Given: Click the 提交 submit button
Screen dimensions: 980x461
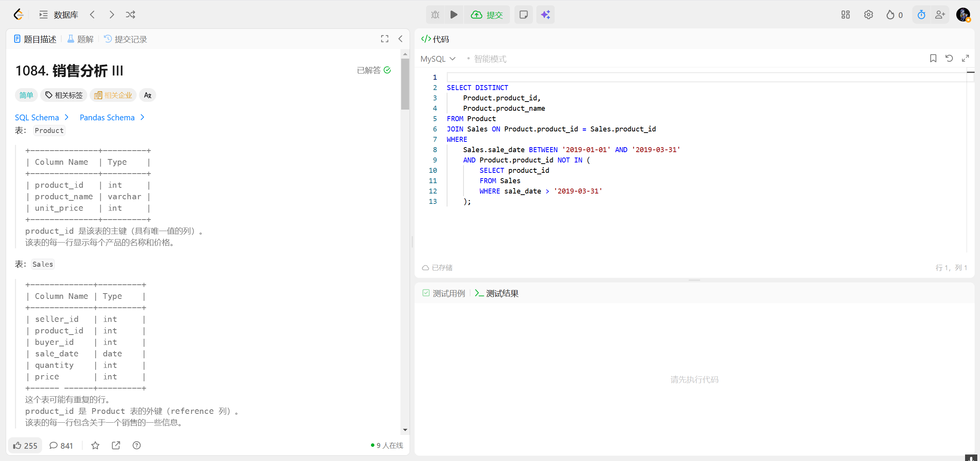Looking at the screenshot, I should (x=487, y=15).
